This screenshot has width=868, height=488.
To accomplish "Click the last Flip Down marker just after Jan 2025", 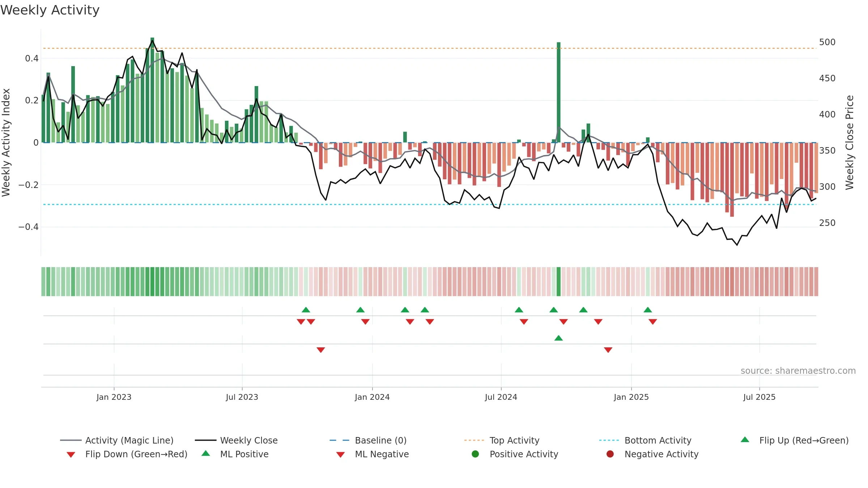I will point(653,322).
